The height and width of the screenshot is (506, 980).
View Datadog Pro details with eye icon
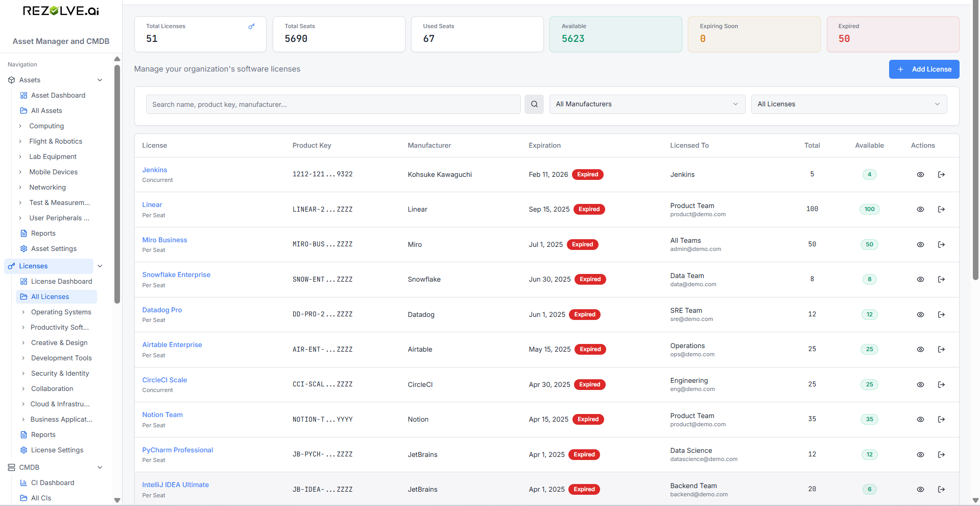click(920, 315)
